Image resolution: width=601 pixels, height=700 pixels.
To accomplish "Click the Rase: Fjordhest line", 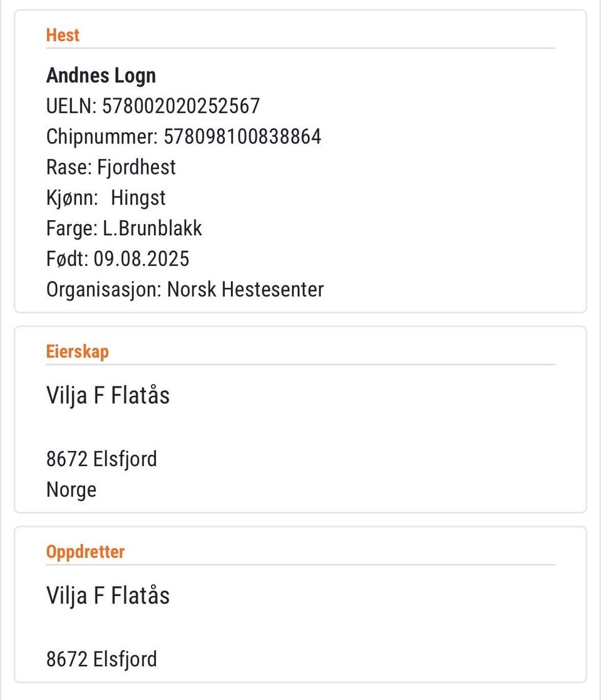I will 111,168.
